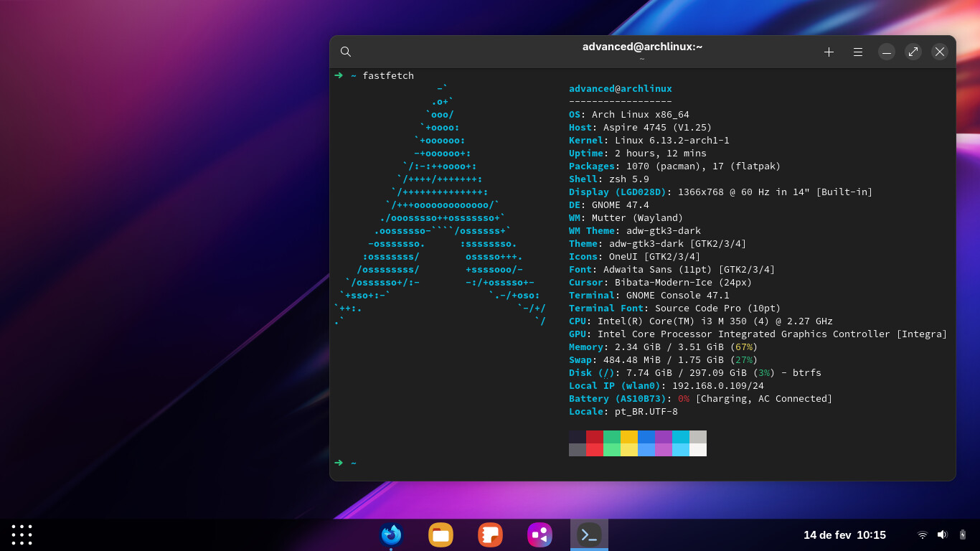Open the Console hamburger menu
980x551 pixels.
point(858,52)
